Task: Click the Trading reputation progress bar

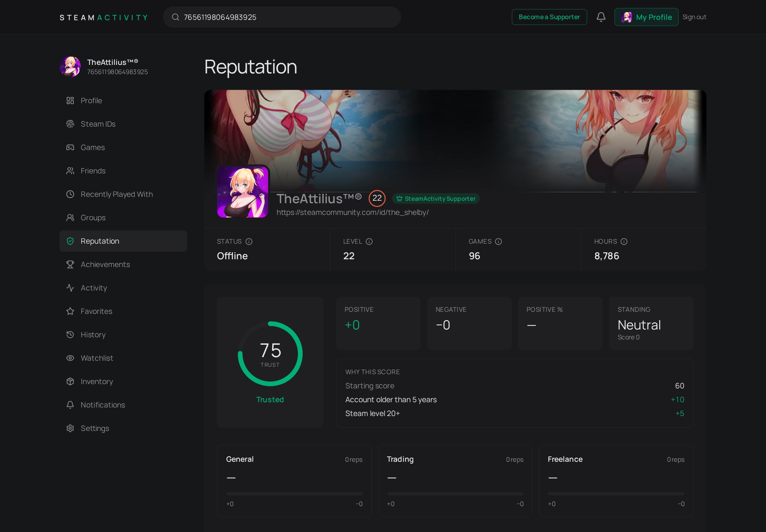Action: (x=455, y=494)
